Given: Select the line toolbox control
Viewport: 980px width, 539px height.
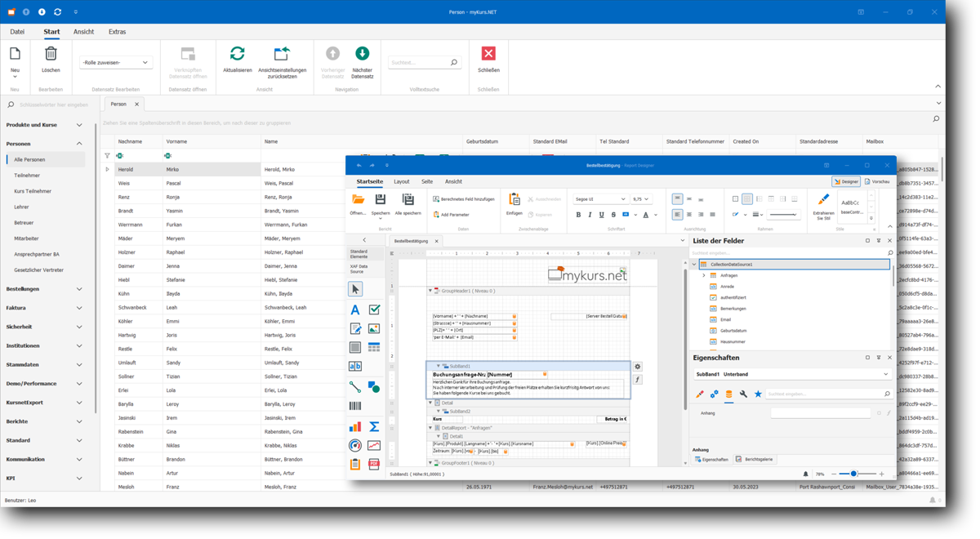Looking at the screenshot, I should [x=355, y=386].
